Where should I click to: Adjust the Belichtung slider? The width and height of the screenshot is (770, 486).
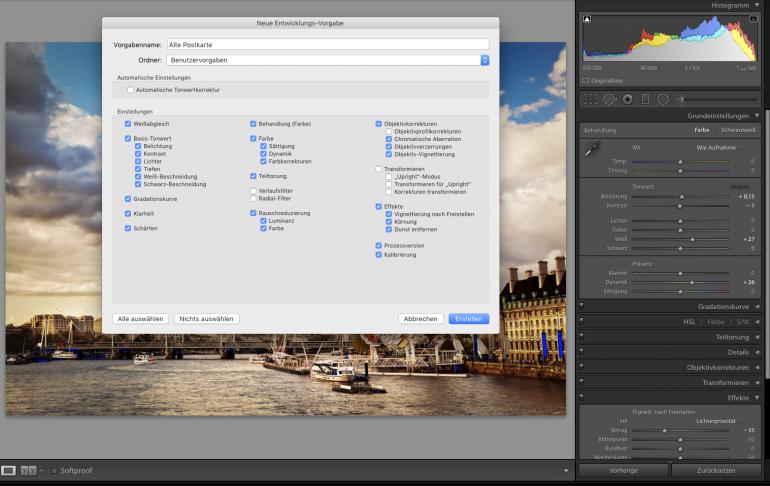point(681,197)
